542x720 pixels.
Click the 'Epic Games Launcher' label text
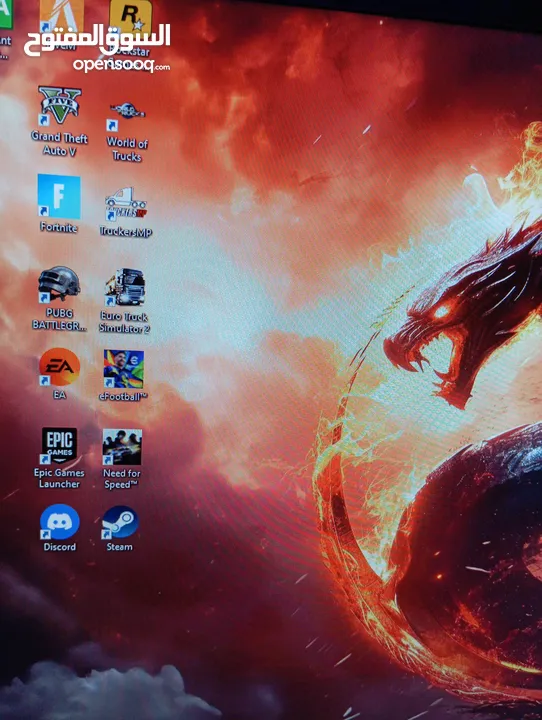[x=59, y=478]
